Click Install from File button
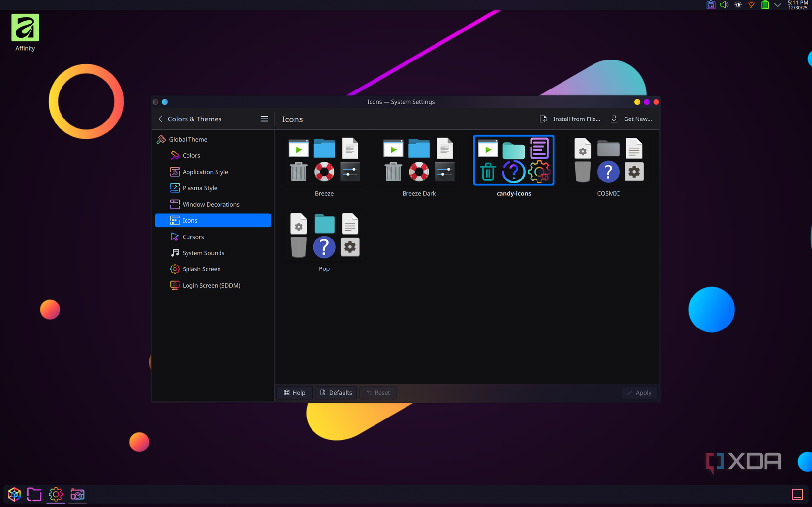812x507 pixels. coord(570,119)
